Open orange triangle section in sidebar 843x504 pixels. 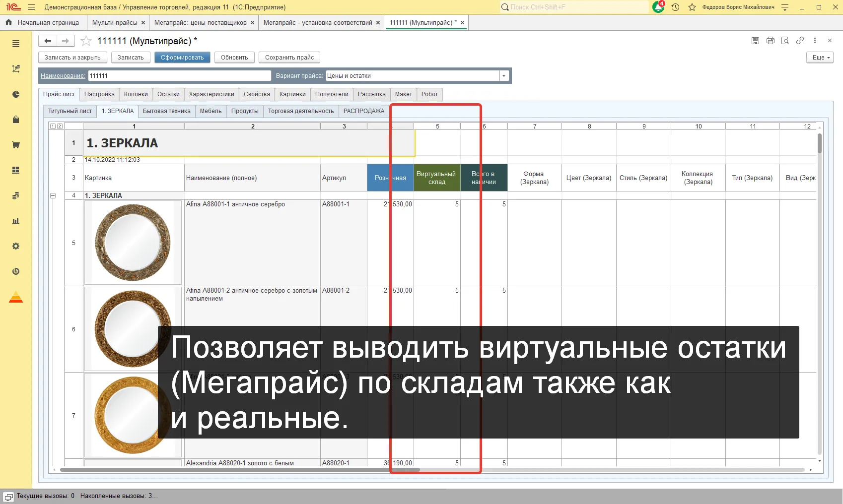pyautogui.click(x=16, y=297)
